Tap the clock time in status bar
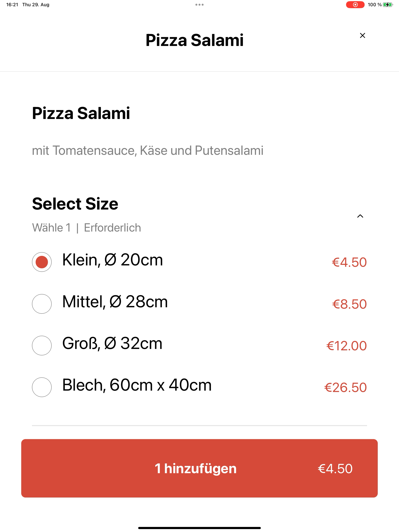The width and height of the screenshot is (399, 532). coord(12,4)
